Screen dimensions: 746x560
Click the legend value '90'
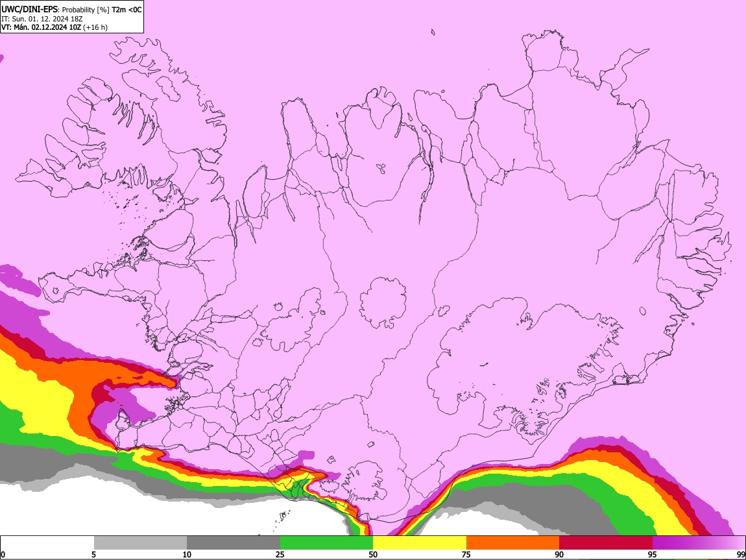pos(559,555)
